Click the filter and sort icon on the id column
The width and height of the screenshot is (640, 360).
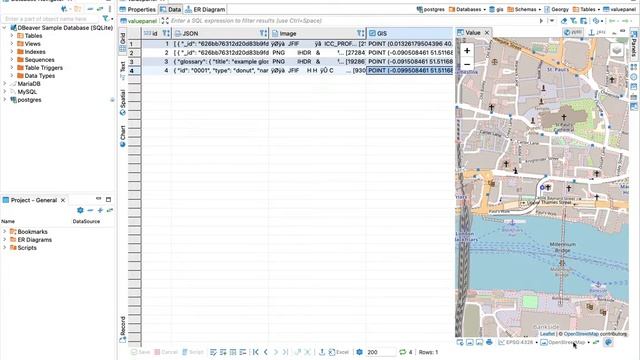coord(166,33)
